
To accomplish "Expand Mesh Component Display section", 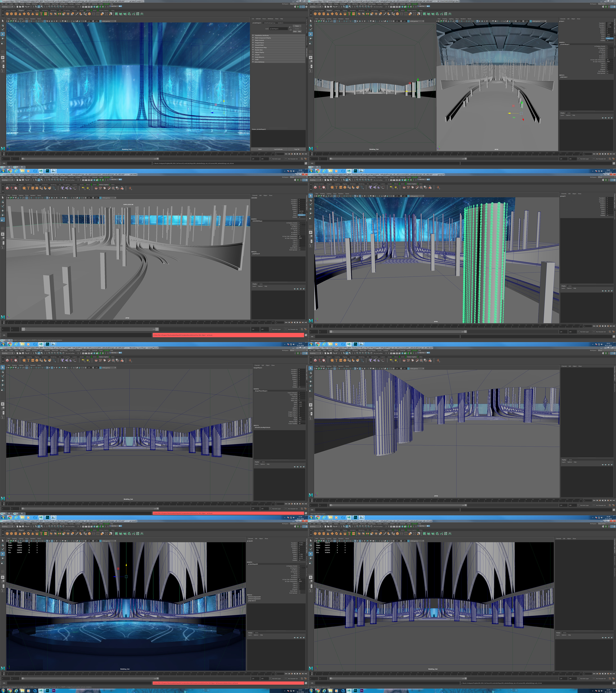I will pos(278,38).
